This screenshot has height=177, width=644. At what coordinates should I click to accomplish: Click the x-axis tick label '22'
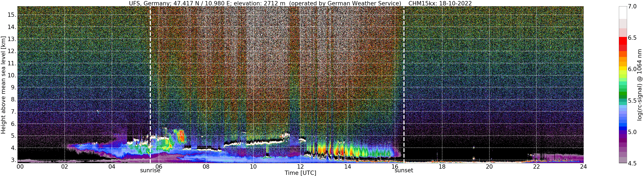pyautogui.click(x=536, y=166)
